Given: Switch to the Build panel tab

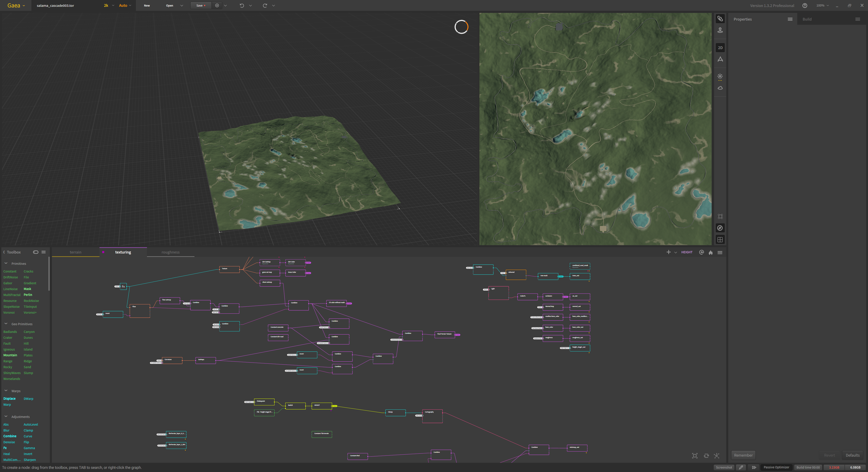Looking at the screenshot, I should pyautogui.click(x=807, y=19).
